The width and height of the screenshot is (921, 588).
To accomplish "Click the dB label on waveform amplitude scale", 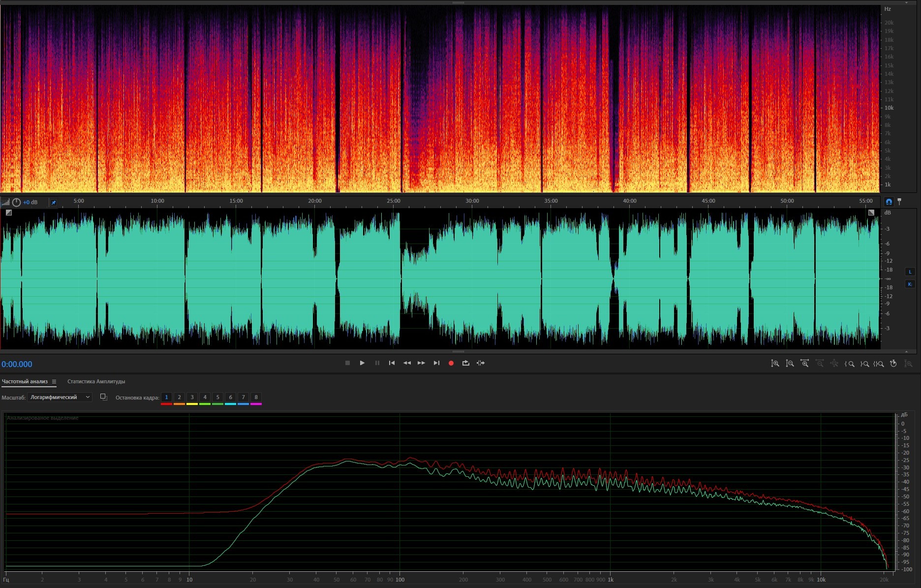I will click(x=888, y=213).
